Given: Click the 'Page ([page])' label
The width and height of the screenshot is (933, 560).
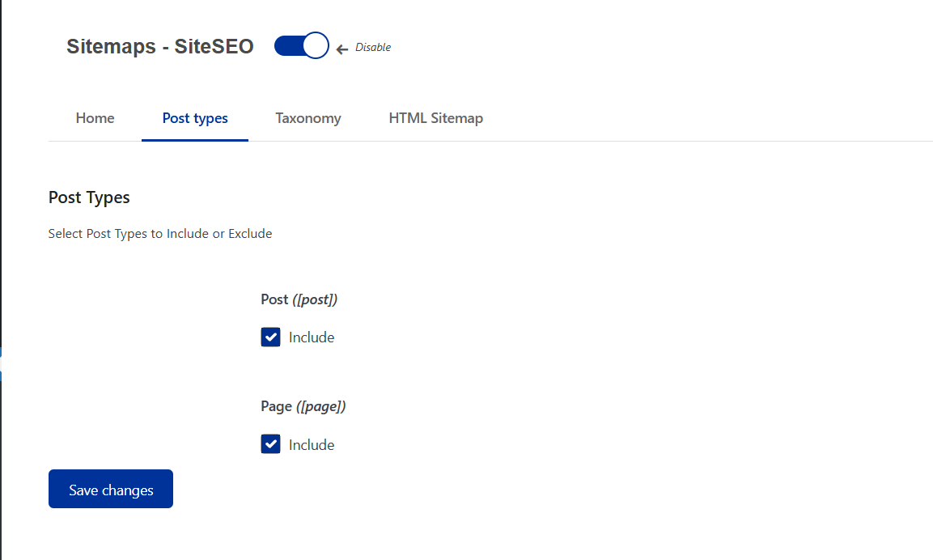Looking at the screenshot, I should [303, 406].
